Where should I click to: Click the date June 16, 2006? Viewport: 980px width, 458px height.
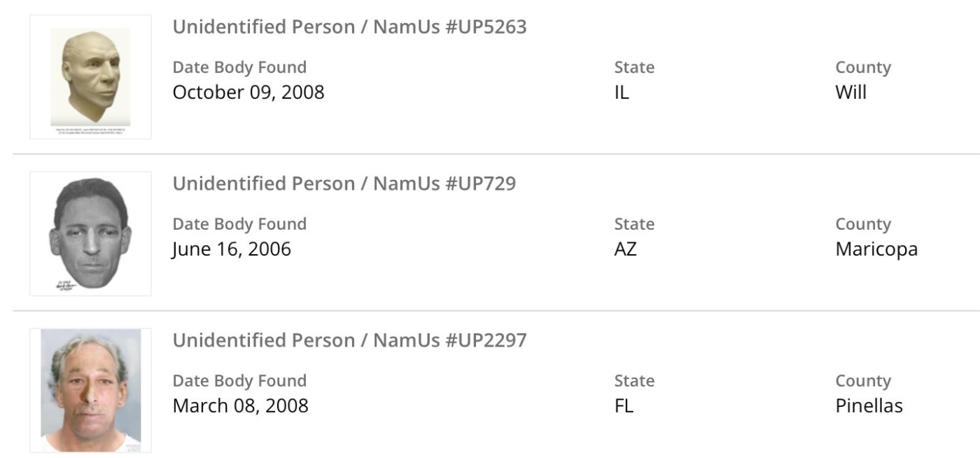click(x=232, y=249)
